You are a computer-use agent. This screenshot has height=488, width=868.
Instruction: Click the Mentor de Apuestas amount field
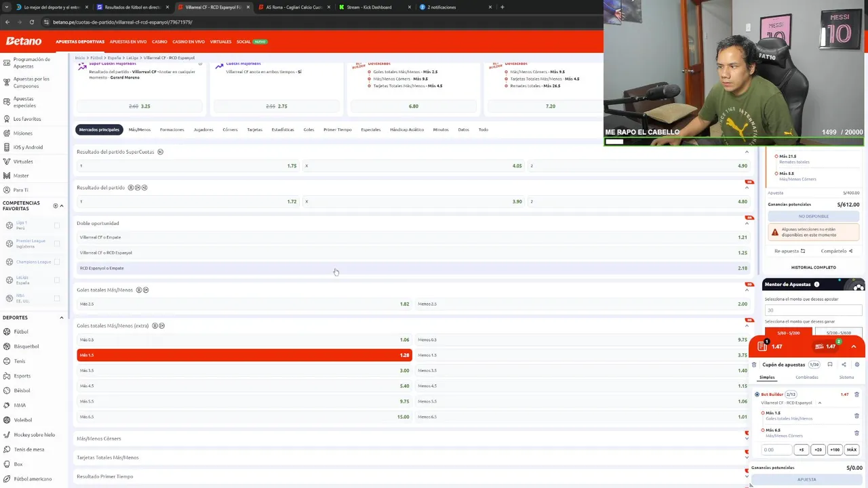click(813, 310)
